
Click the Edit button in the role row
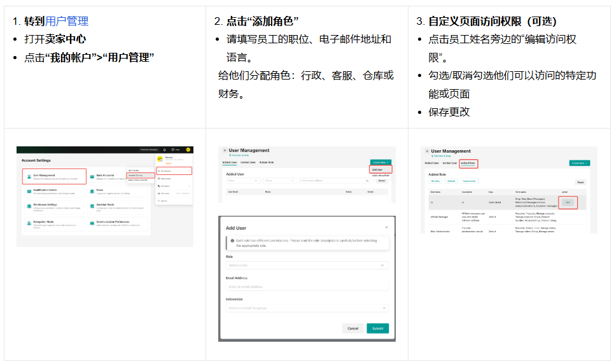[x=568, y=203]
